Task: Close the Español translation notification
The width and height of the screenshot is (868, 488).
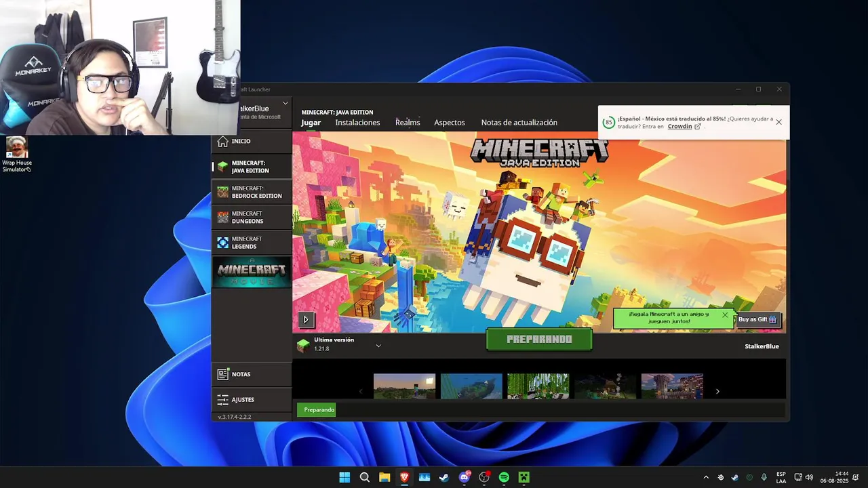Action: (778, 122)
